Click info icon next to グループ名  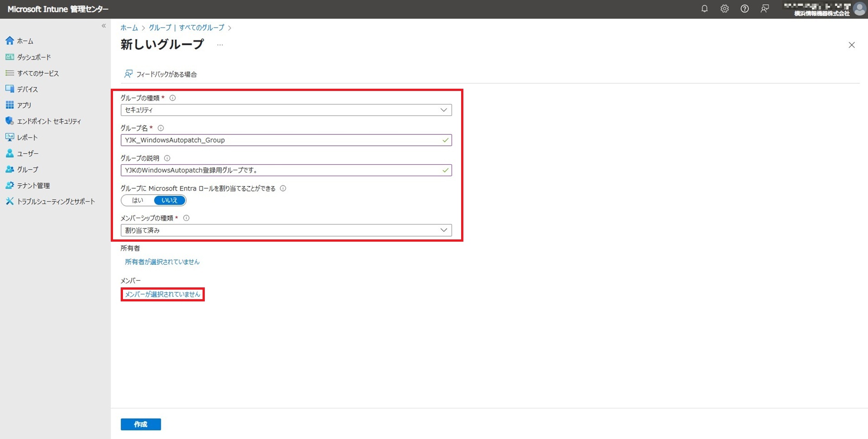160,128
